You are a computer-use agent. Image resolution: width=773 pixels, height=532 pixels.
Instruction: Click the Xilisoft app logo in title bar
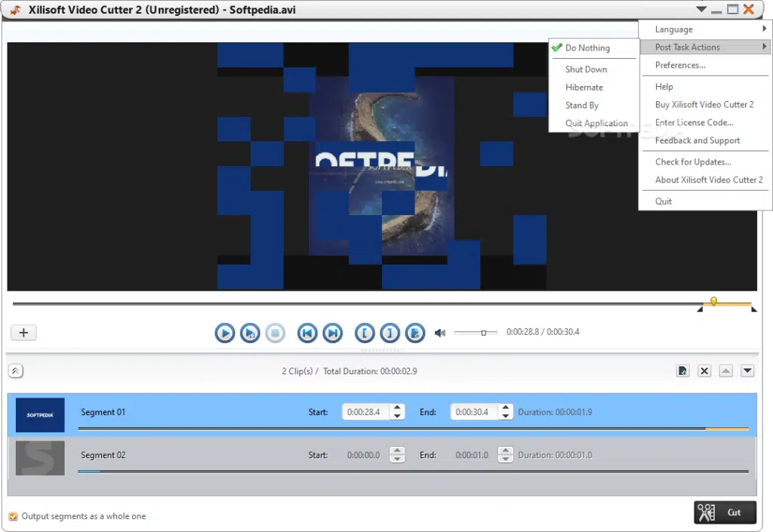click(15, 10)
